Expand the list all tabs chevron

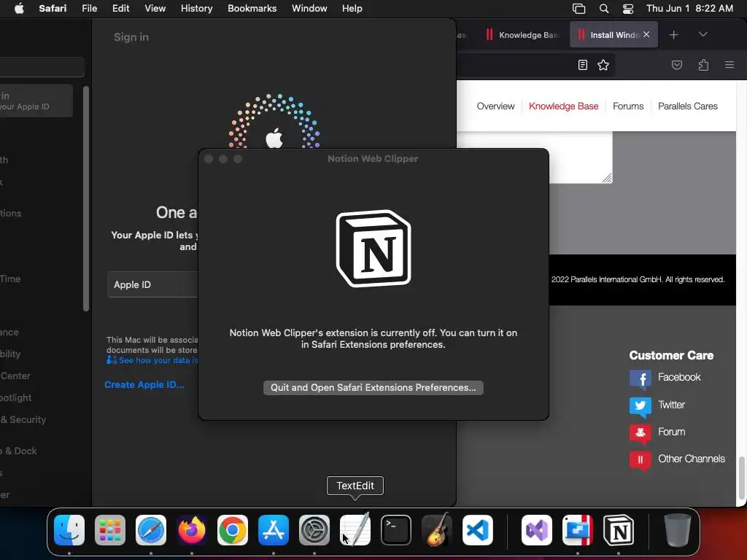coord(703,34)
